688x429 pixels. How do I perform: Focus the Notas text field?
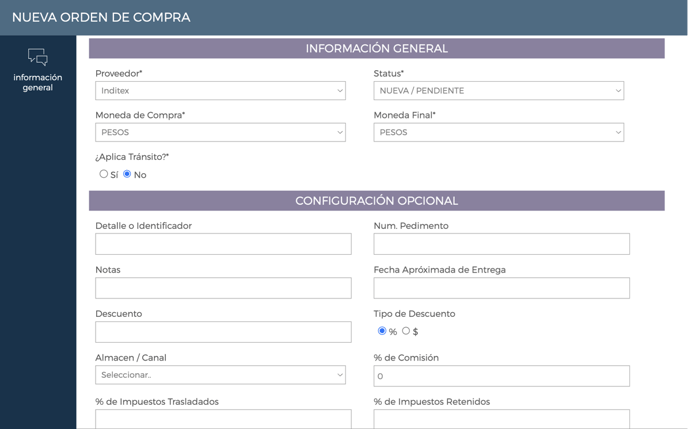[x=223, y=288]
